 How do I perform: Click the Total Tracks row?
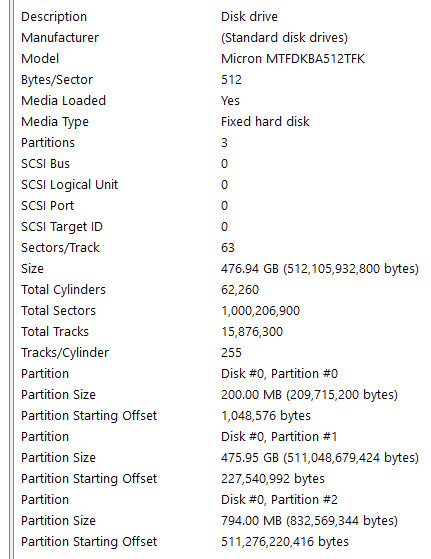[x=222, y=332]
